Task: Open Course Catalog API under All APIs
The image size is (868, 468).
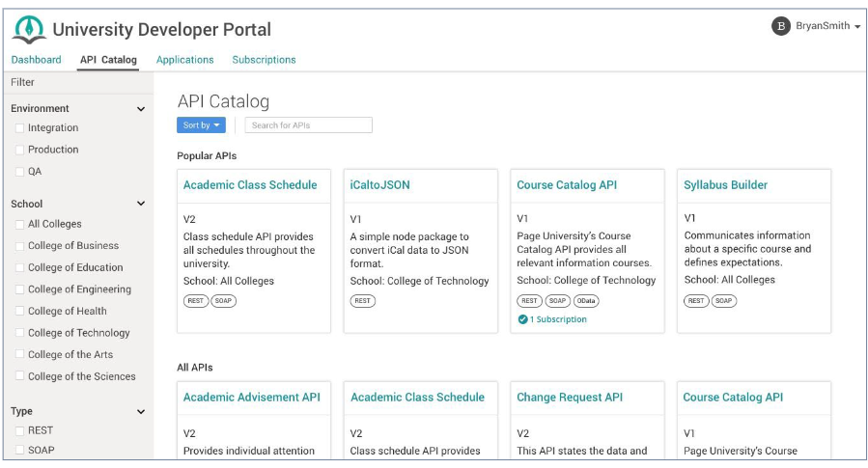Action: (x=733, y=398)
